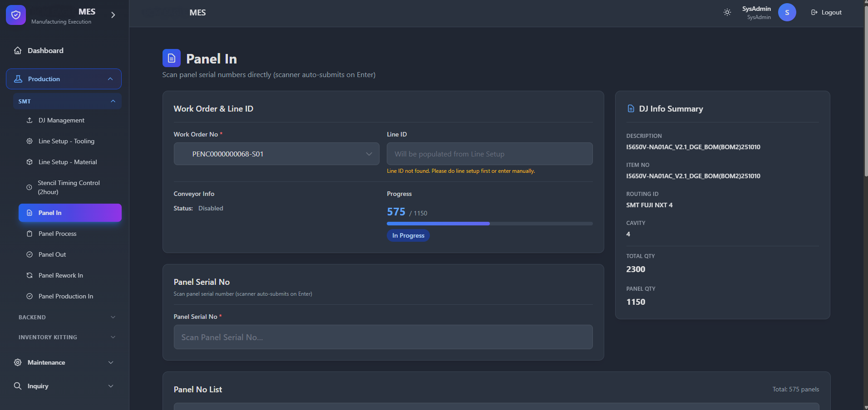Click the progress bar under 575 / 1150

point(490,224)
